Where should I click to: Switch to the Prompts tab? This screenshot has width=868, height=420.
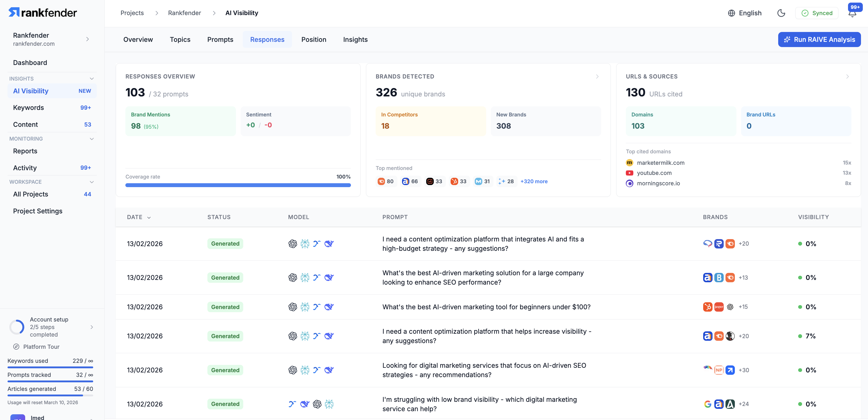pyautogui.click(x=220, y=40)
